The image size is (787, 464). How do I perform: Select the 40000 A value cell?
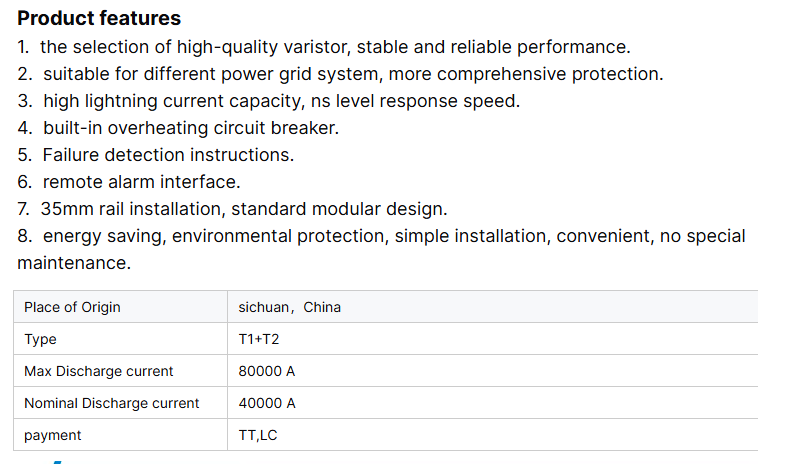(267, 403)
